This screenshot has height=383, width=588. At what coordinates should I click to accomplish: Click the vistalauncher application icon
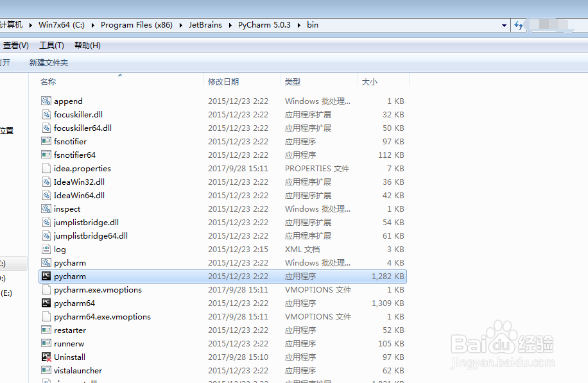point(46,371)
